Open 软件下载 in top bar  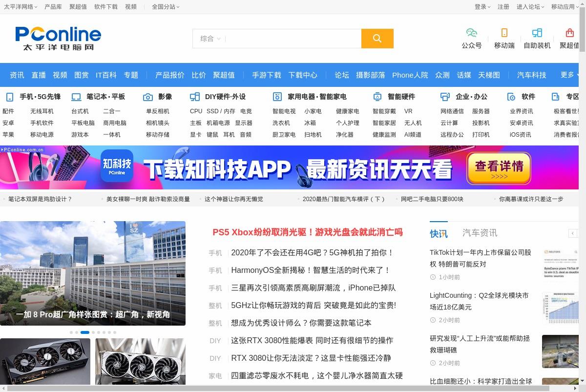click(x=106, y=7)
